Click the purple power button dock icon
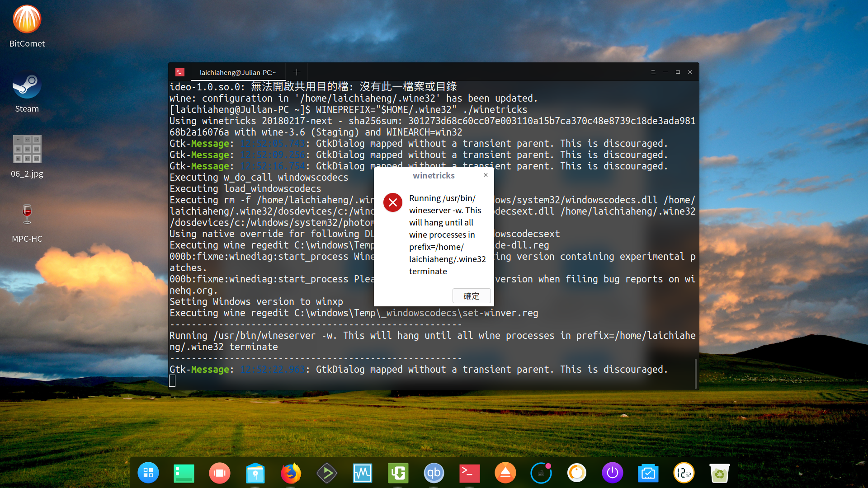The height and width of the screenshot is (488, 868). click(x=613, y=473)
